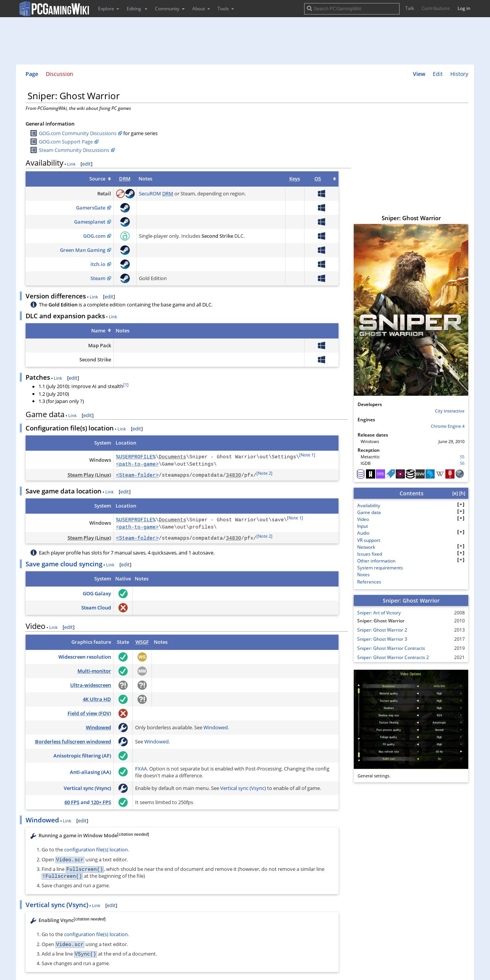
Task: Open the Wikipedia W icon
Action: tap(440, 474)
